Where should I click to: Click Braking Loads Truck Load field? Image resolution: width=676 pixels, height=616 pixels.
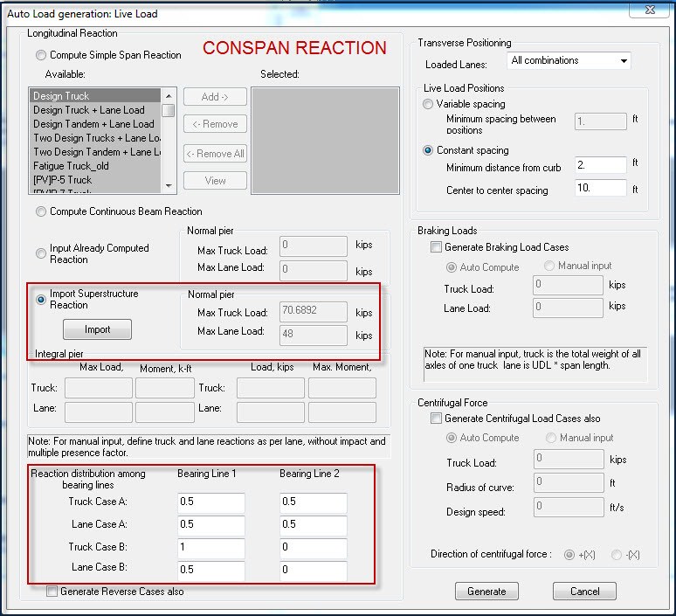568,285
